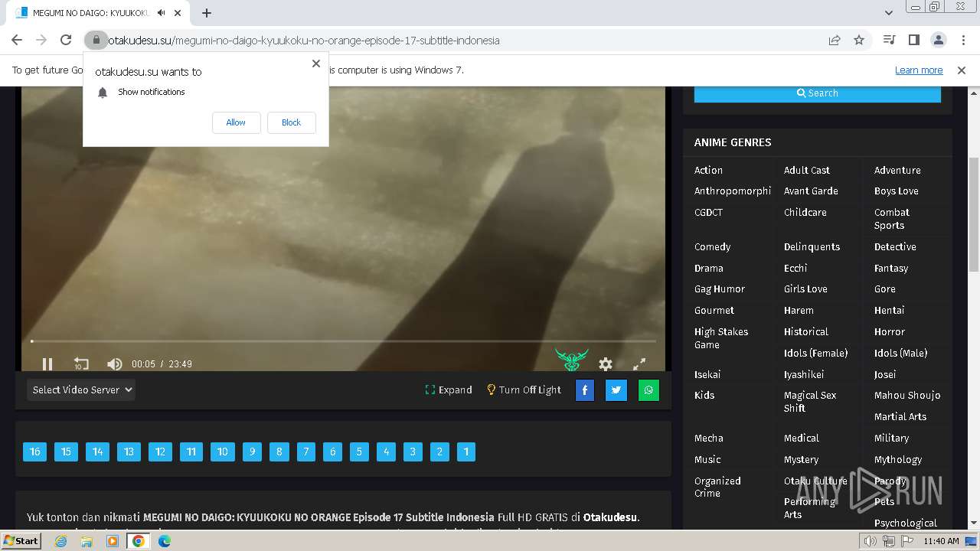Open the tab search dropdown chevron
The image size is (980, 551).
pos(888,13)
